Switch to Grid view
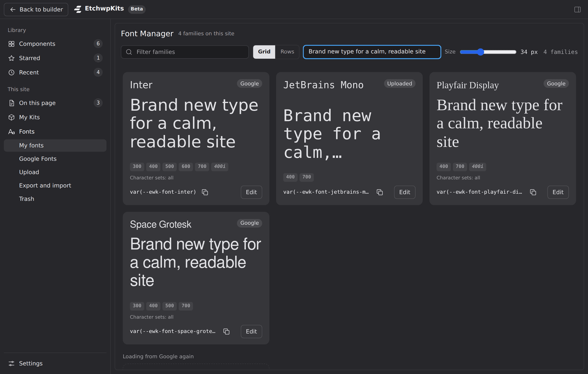 264,52
